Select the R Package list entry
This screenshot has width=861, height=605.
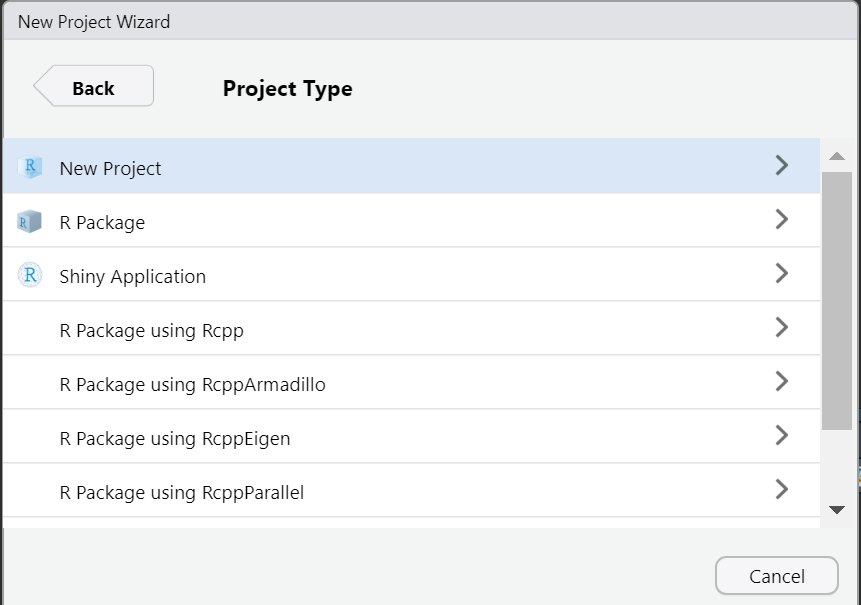411,220
